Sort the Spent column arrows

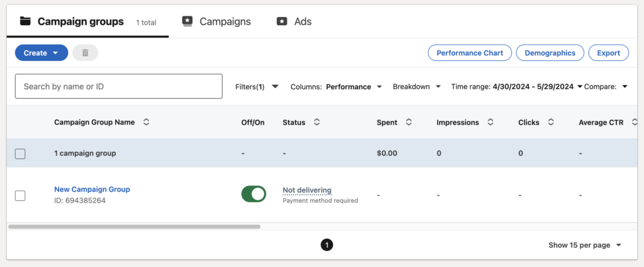click(409, 123)
